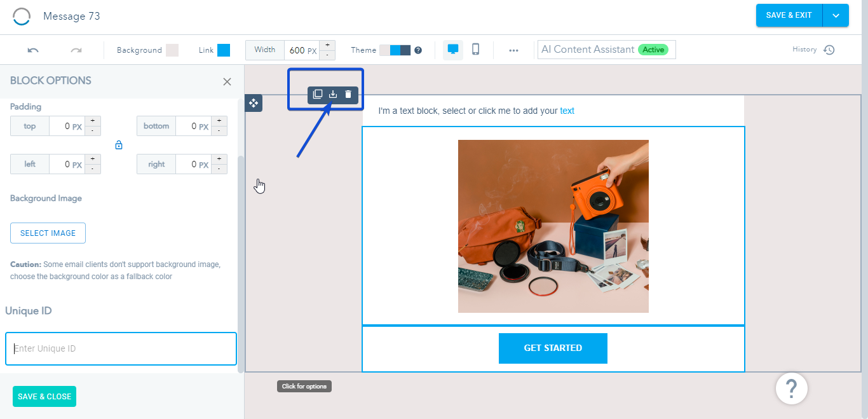Click SELECT IMAGE button

[x=48, y=233]
